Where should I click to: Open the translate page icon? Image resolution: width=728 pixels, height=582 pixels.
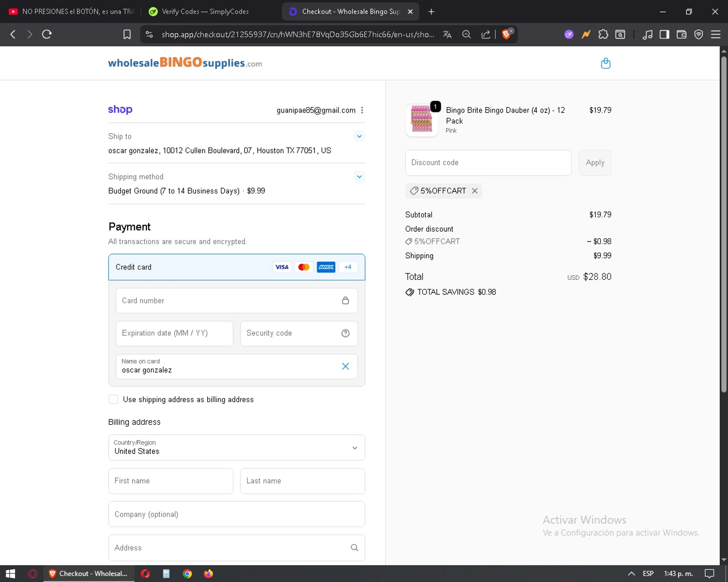tap(447, 34)
